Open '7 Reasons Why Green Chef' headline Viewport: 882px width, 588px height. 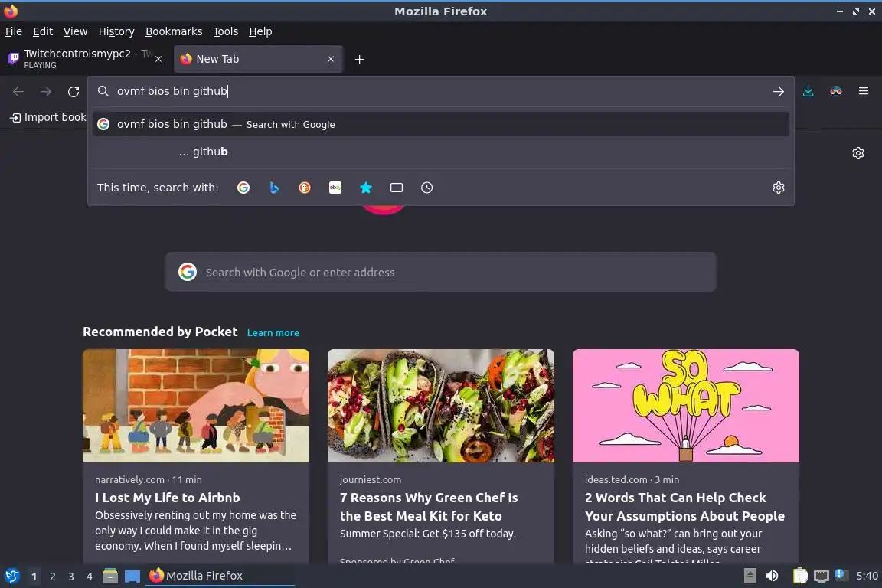coord(429,506)
